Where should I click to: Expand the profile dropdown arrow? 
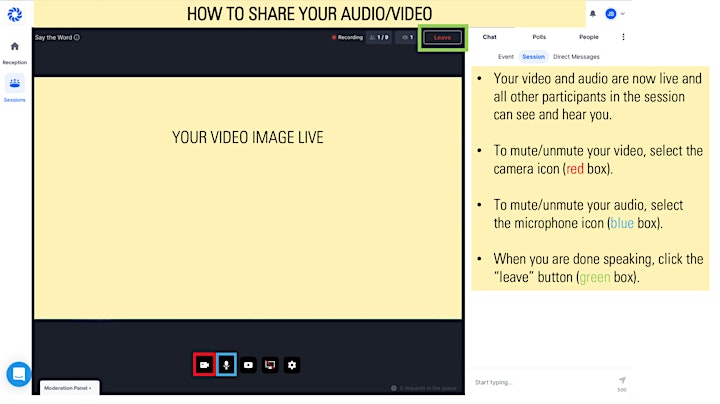click(x=623, y=14)
